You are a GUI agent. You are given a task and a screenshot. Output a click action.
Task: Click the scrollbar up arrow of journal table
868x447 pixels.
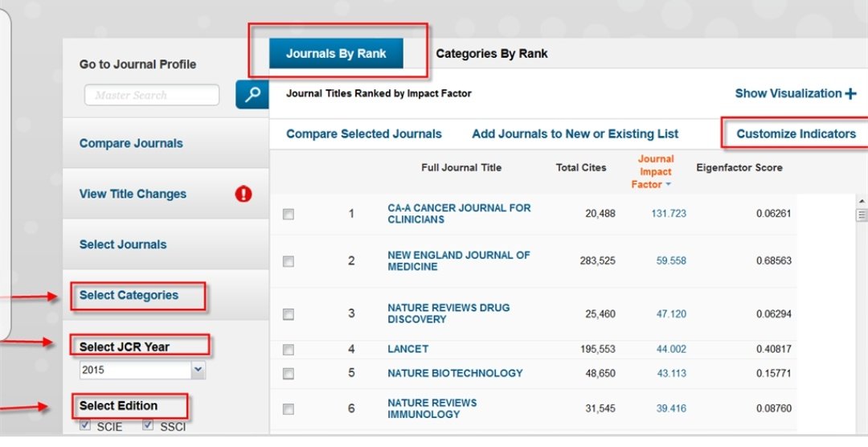click(x=862, y=201)
